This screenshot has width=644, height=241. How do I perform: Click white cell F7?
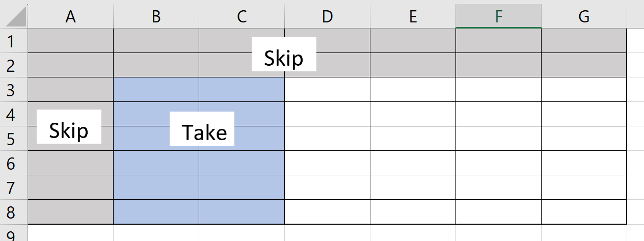point(499,188)
